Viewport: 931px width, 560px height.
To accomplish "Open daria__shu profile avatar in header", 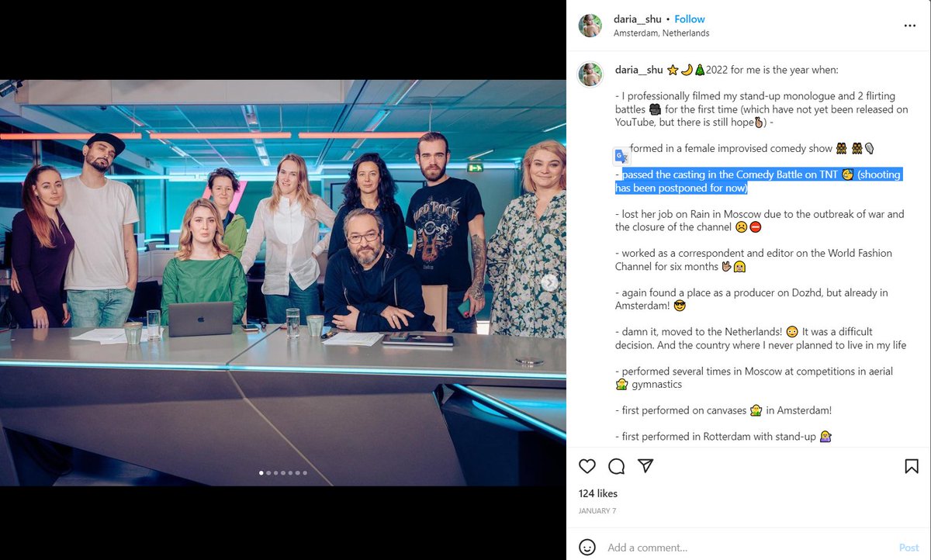I will point(590,26).
